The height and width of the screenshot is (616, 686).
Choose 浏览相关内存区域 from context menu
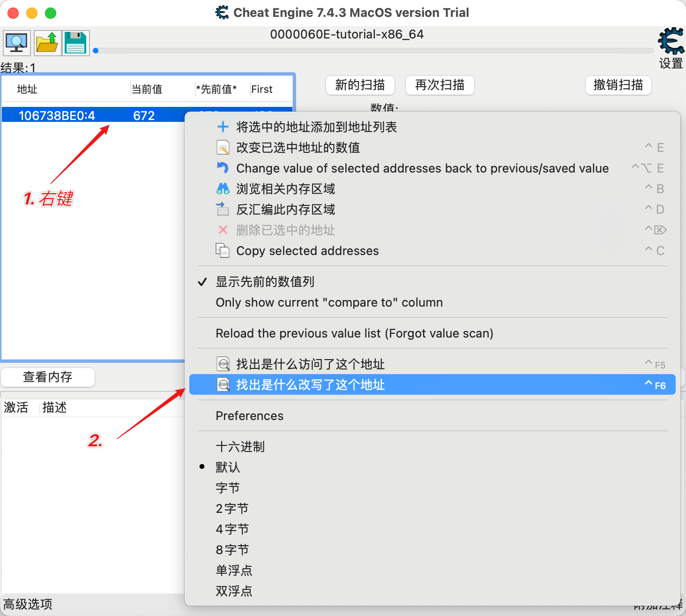(x=432, y=188)
